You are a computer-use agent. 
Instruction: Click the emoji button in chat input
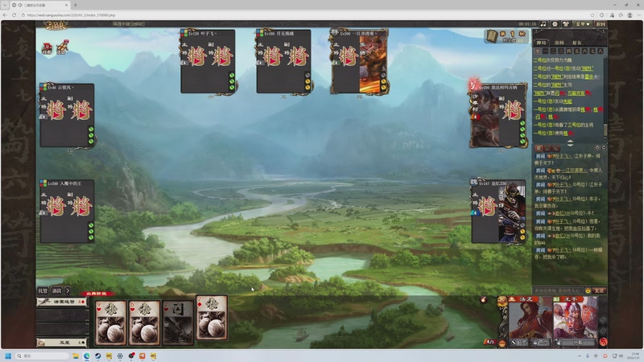tap(588, 290)
